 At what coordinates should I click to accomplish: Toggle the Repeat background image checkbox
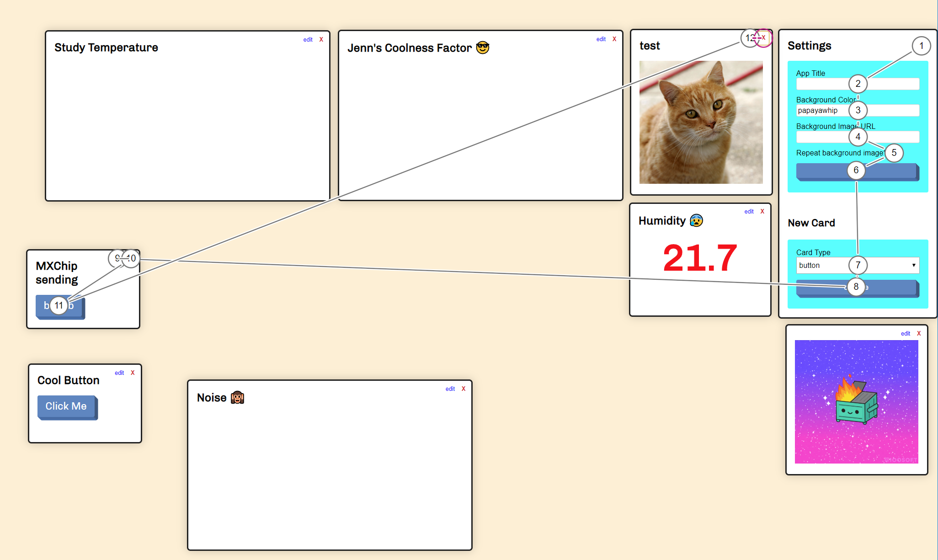pos(894,153)
